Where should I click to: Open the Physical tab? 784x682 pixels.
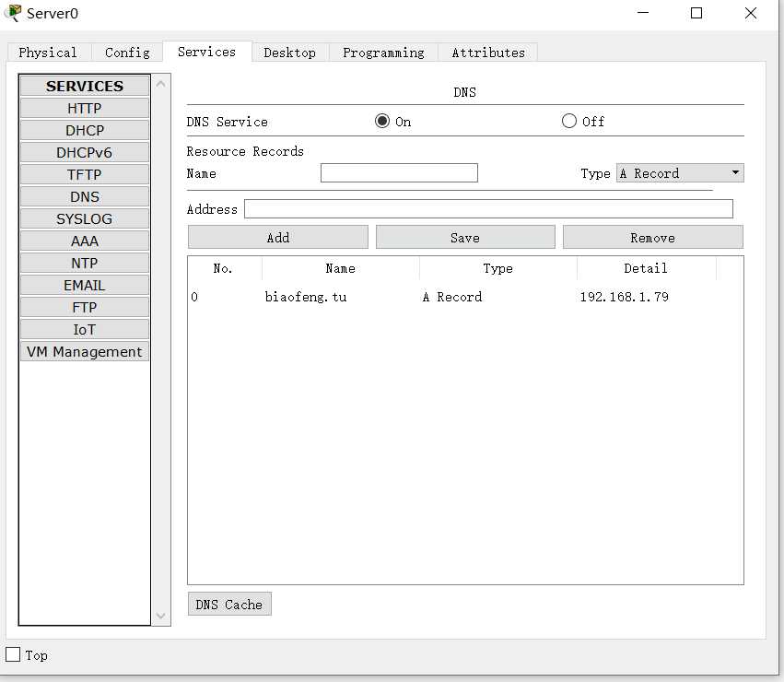point(48,53)
